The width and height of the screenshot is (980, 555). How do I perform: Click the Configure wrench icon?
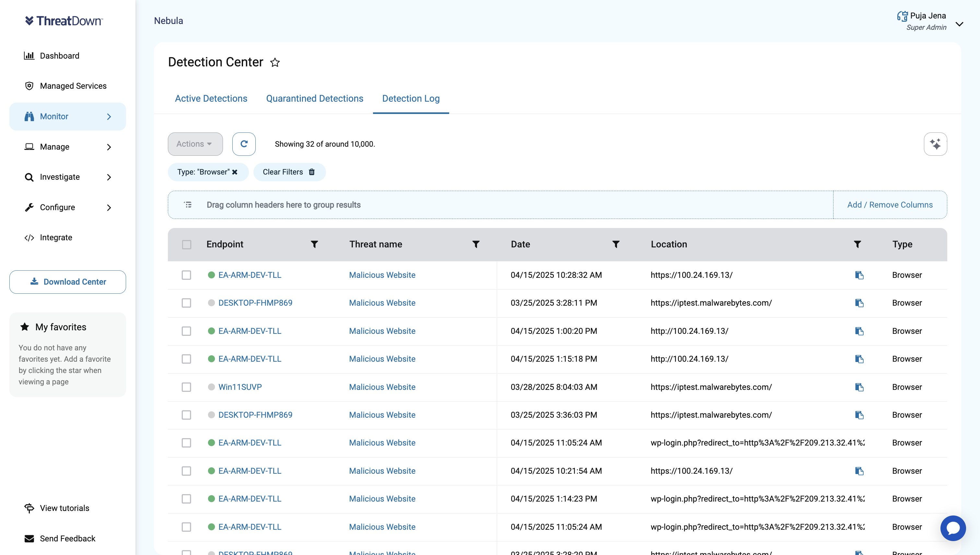[x=29, y=207]
